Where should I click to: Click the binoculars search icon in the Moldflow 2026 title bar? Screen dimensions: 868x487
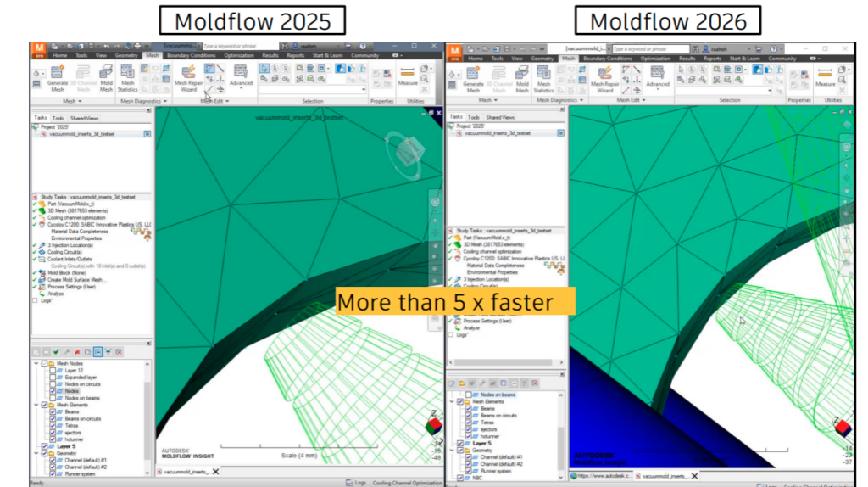(695, 48)
